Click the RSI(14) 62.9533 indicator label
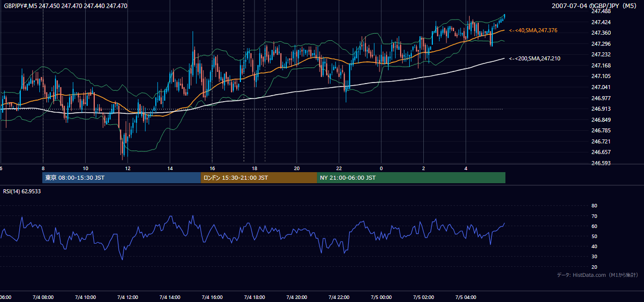 pyautogui.click(x=22, y=191)
